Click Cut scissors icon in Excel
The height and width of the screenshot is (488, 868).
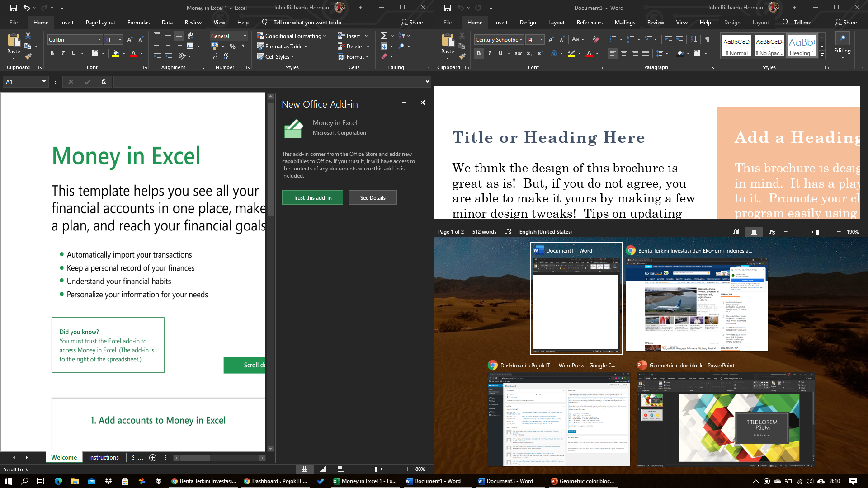(28, 35)
